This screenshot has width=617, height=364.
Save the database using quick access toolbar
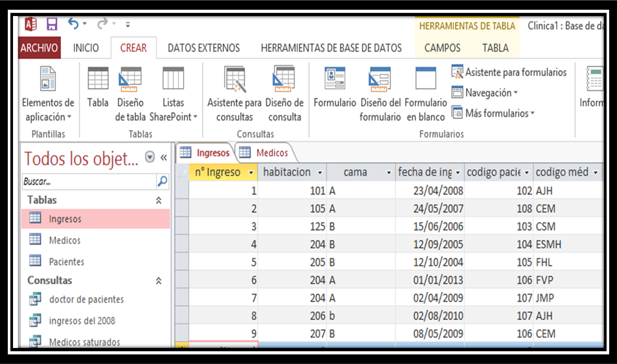point(52,25)
